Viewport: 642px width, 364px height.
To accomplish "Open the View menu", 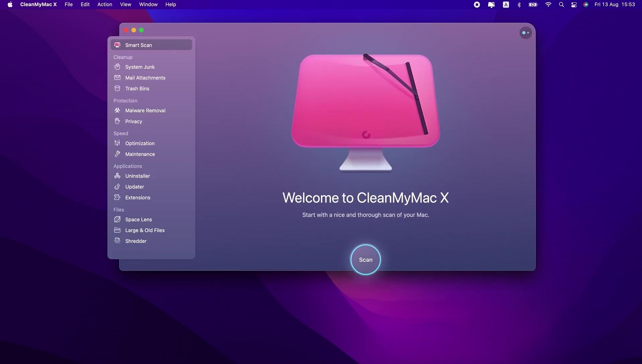I will 126,4.
